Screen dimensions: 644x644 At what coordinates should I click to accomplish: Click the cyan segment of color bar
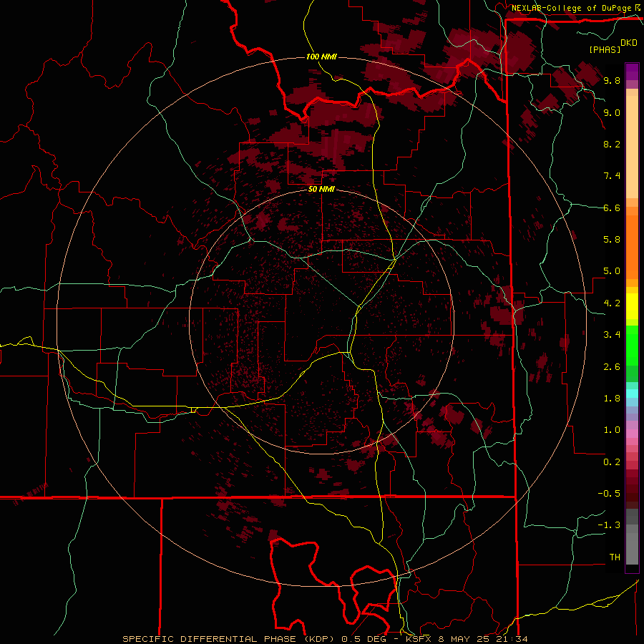[632, 394]
